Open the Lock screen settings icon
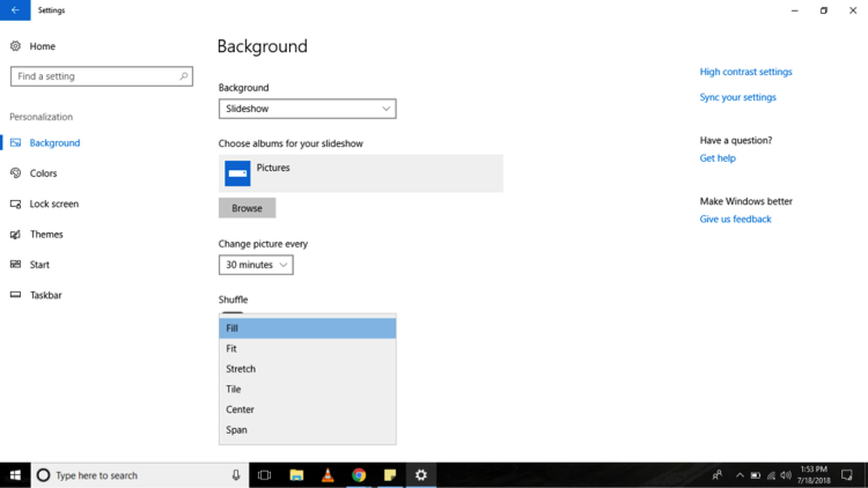 pos(16,204)
